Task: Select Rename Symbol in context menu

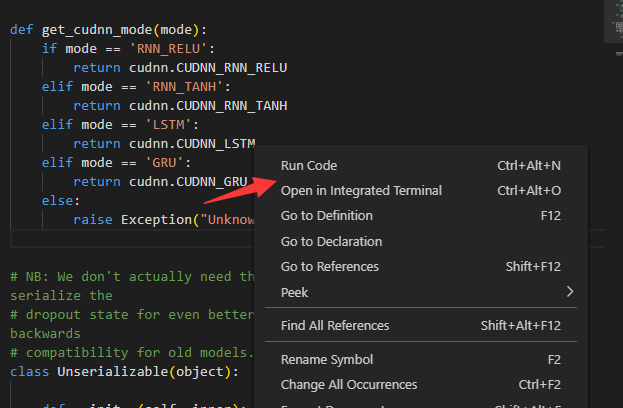Action: [421, 360]
